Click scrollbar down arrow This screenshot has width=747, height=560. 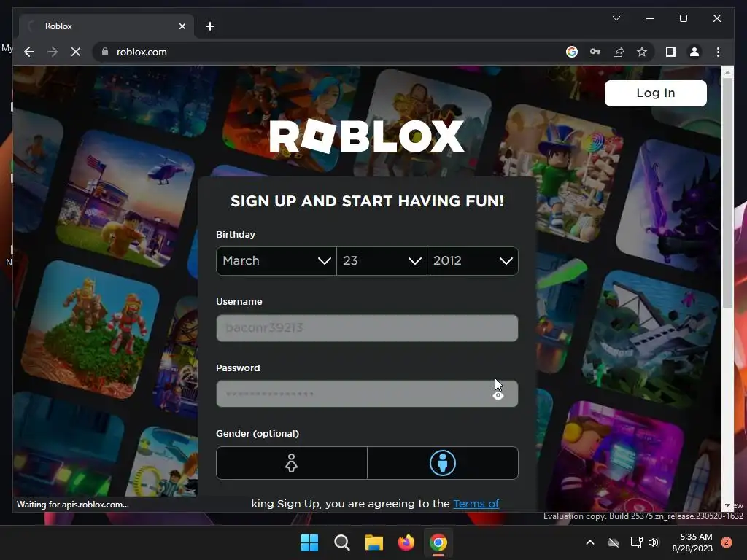point(727,505)
